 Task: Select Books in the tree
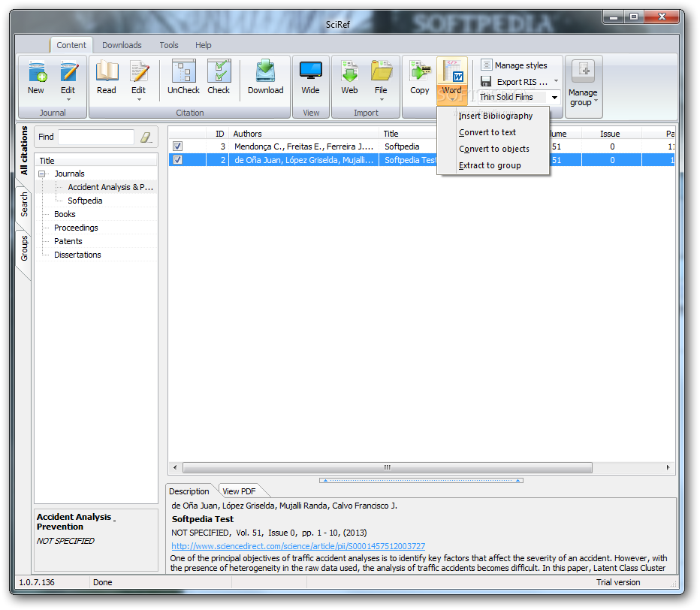pyautogui.click(x=65, y=214)
